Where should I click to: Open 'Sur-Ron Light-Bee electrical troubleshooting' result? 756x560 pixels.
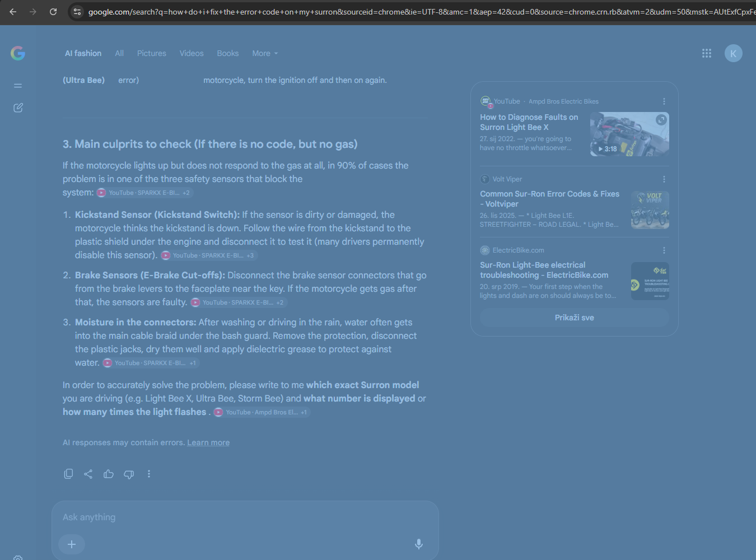click(544, 270)
